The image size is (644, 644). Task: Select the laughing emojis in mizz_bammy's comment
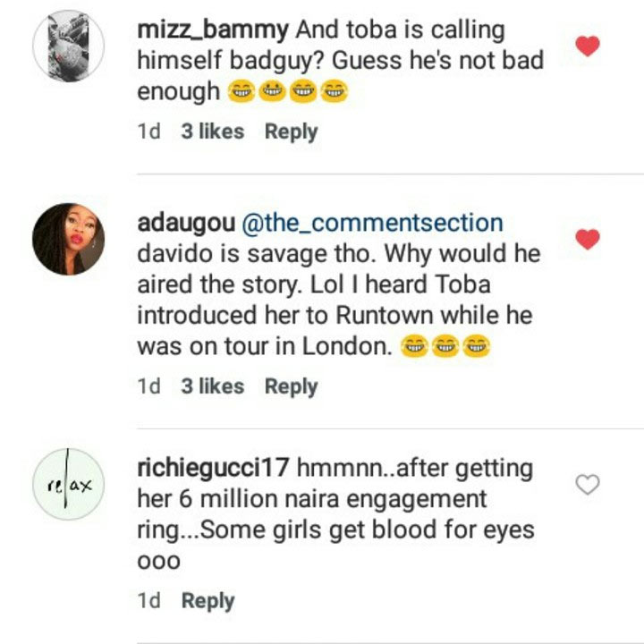click(x=288, y=91)
